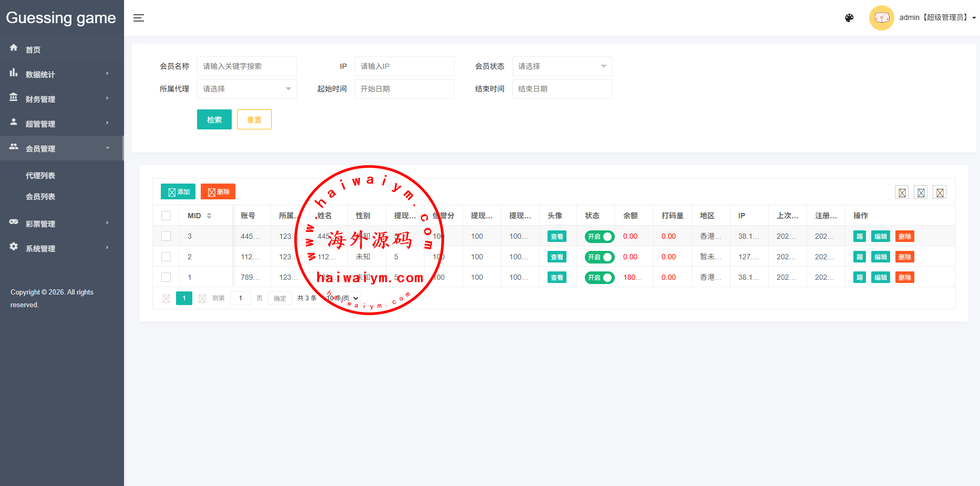Image resolution: width=980 pixels, height=486 pixels.
Task: Check the checkbox for row MID 2
Action: click(166, 257)
